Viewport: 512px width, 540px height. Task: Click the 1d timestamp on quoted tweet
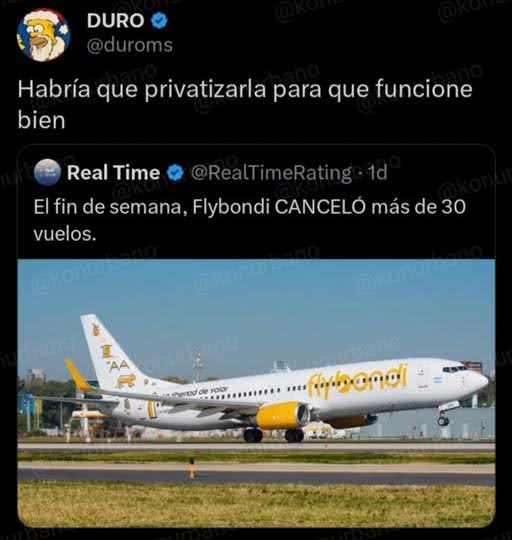[378, 173]
